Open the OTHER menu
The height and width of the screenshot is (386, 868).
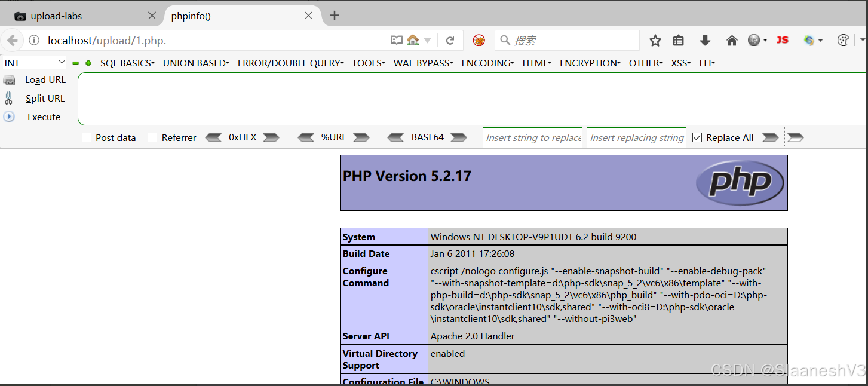point(645,63)
